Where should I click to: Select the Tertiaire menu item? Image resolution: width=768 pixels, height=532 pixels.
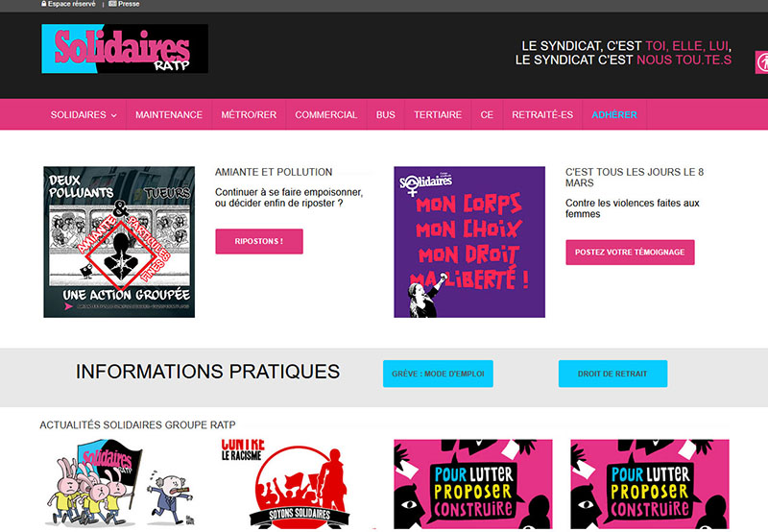pyautogui.click(x=438, y=114)
